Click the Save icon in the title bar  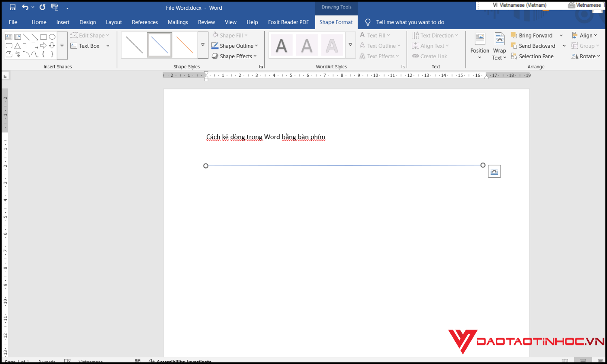13,7
